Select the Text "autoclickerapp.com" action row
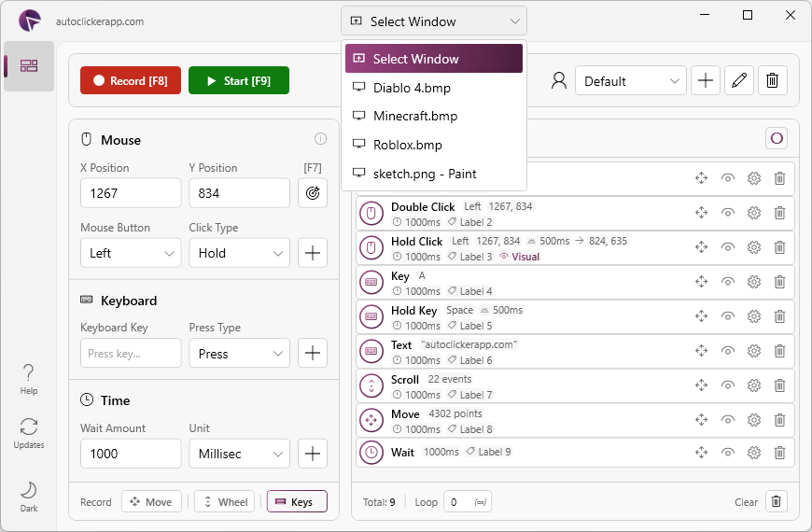The image size is (812, 532). pyautogui.click(x=575, y=351)
